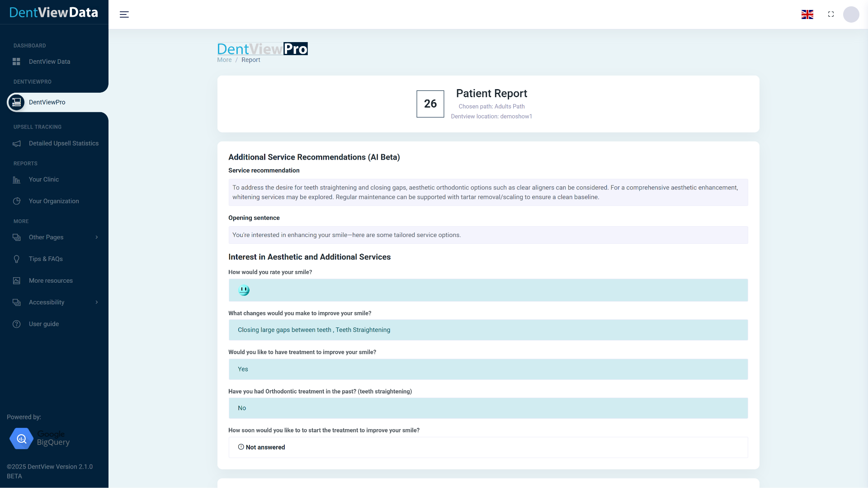Viewport: 868px width, 488px height.
Task: Open More resources image icon
Action: coord(16,280)
